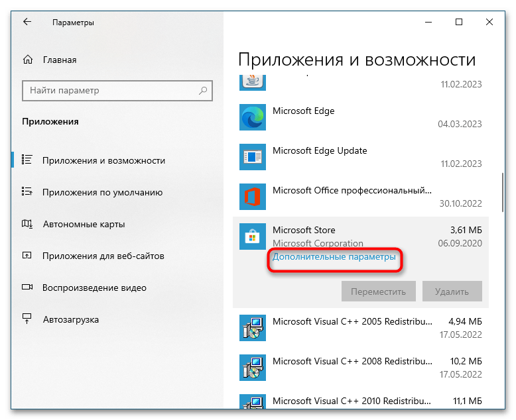Open Дополнительные параметры link for Microsoft Store
This screenshot has width=516, height=420.
334,256
